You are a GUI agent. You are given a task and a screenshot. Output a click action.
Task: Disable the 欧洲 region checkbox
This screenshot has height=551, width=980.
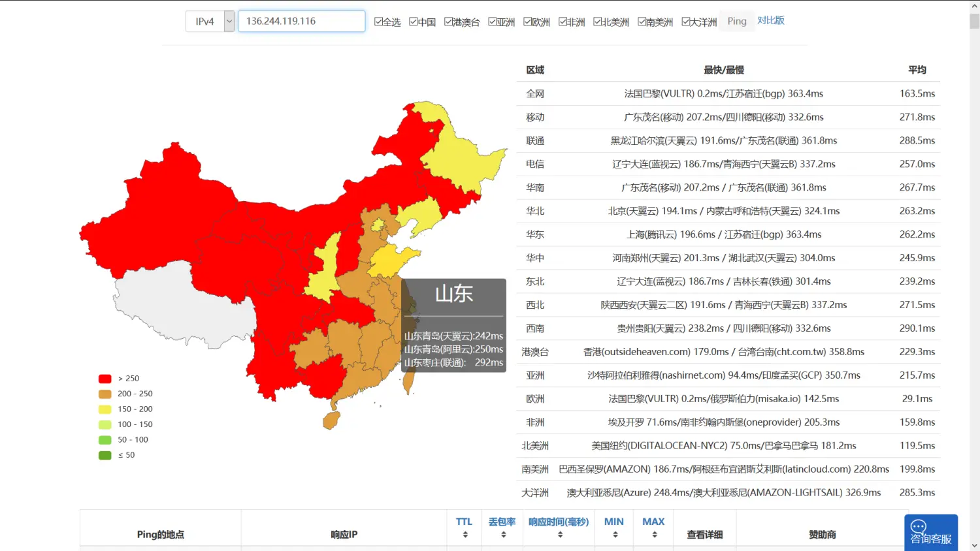tap(528, 22)
